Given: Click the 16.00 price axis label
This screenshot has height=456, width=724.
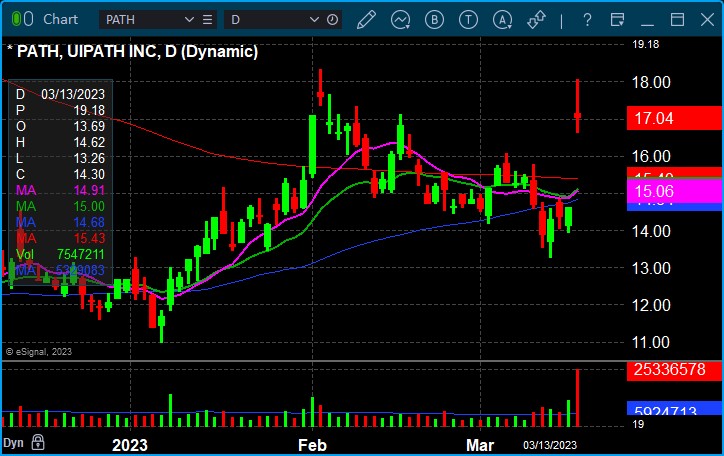Looking at the screenshot, I should tap(651, 156).
